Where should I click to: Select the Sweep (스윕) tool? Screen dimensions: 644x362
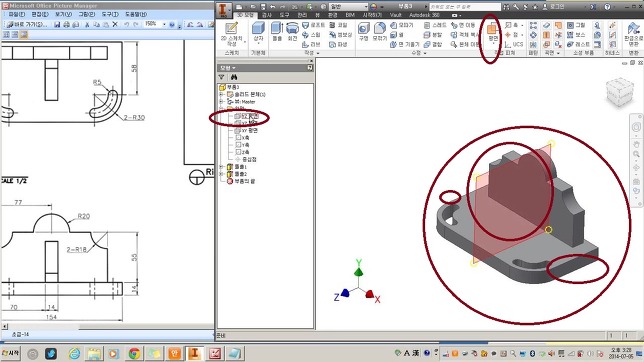pos(311,35)
